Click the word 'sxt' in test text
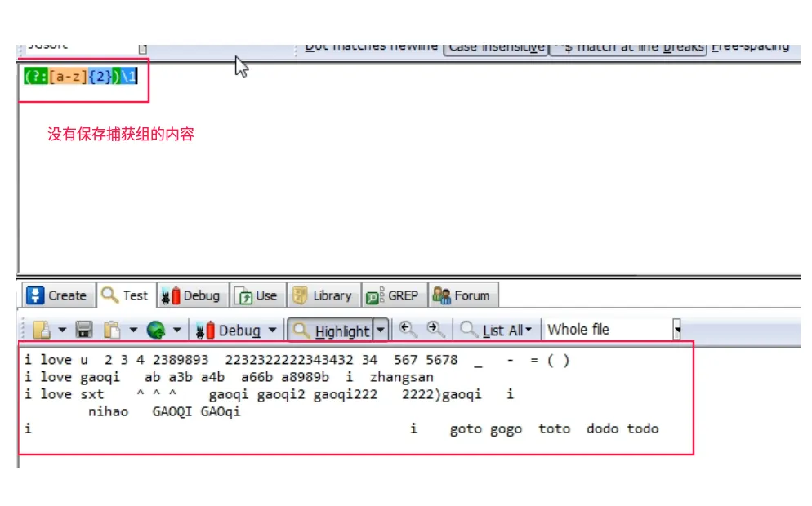The height and width of the screenshot is (506, 812). click(92, 395)
